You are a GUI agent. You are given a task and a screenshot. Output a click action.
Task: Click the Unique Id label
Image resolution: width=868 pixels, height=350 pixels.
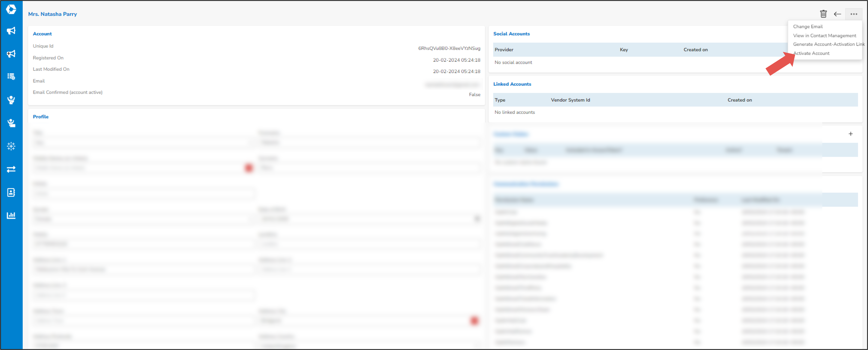pos(43,46)
